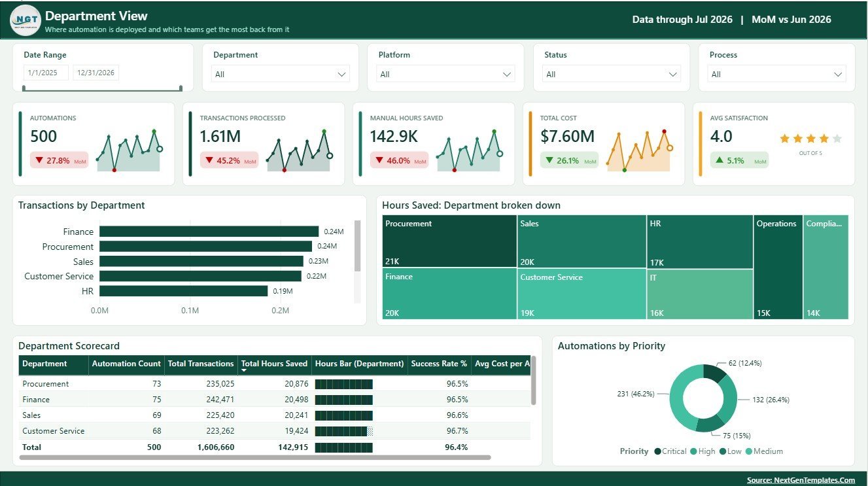Click the Medium legend item
Image resolution: width=868 pixels, height=486 pixels.
point(764,451)
